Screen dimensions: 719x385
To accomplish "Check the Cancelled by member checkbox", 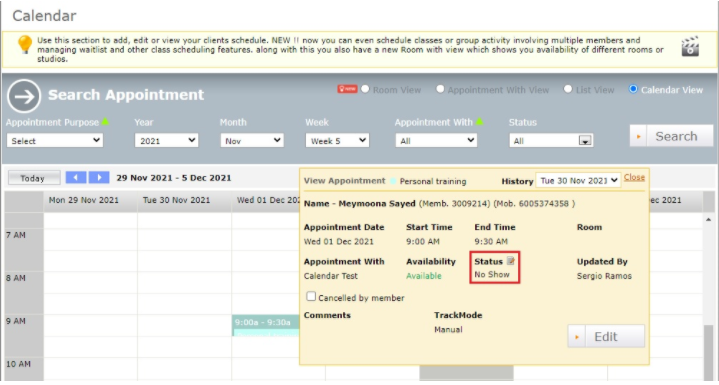I will coord(311,297).
